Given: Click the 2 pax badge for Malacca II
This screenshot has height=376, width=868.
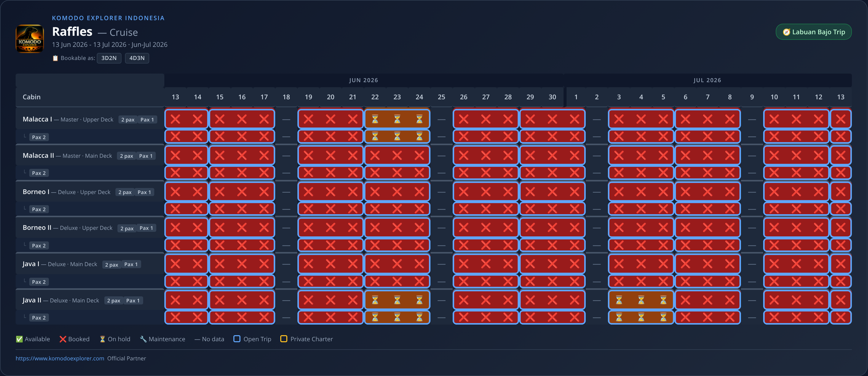Looking at the screenshot, I should [x=126, y=156].
